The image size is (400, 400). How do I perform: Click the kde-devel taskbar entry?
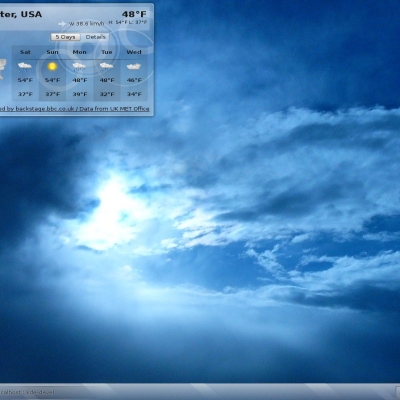27,392
